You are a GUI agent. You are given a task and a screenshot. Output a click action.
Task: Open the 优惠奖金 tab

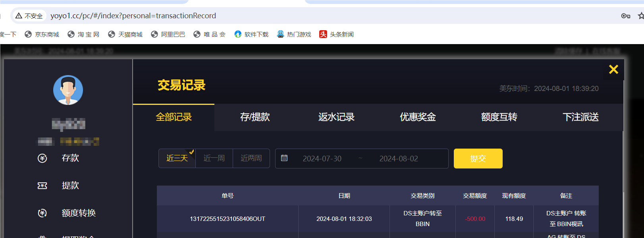click(x=418, y=117)
